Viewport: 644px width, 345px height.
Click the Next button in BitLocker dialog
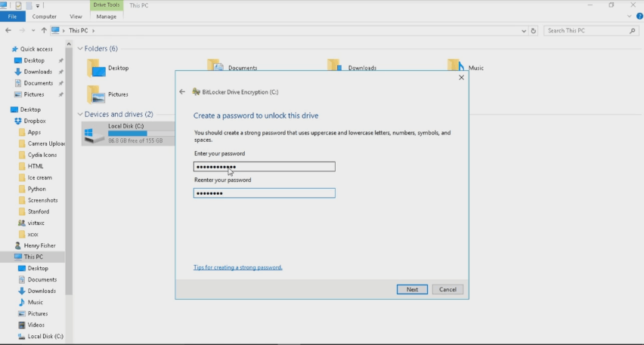tap(412, 289)
